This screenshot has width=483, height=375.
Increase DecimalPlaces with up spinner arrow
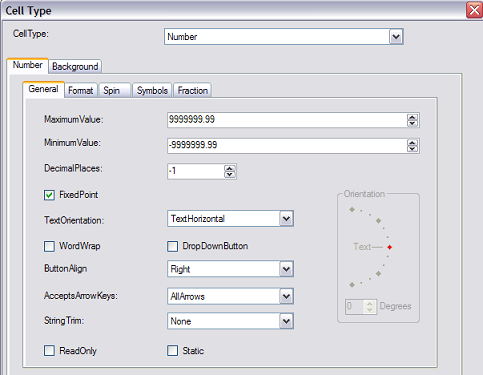[x=230, y=168]
